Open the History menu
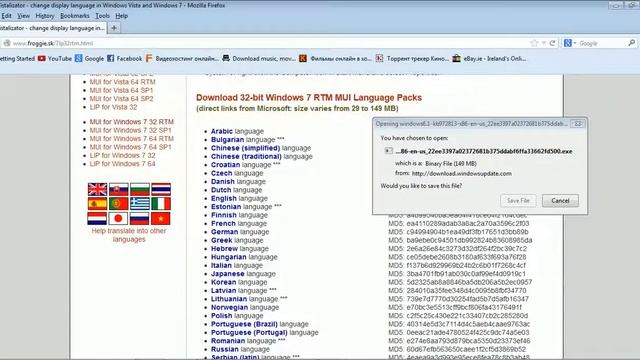Screen dimensions: 640x360 tap(44, 16)
